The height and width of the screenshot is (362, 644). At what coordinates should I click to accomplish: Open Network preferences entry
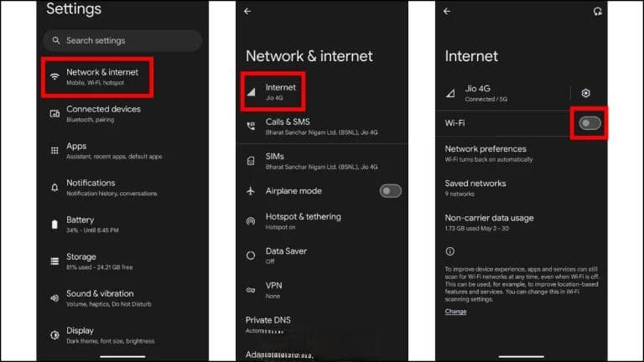522,153
